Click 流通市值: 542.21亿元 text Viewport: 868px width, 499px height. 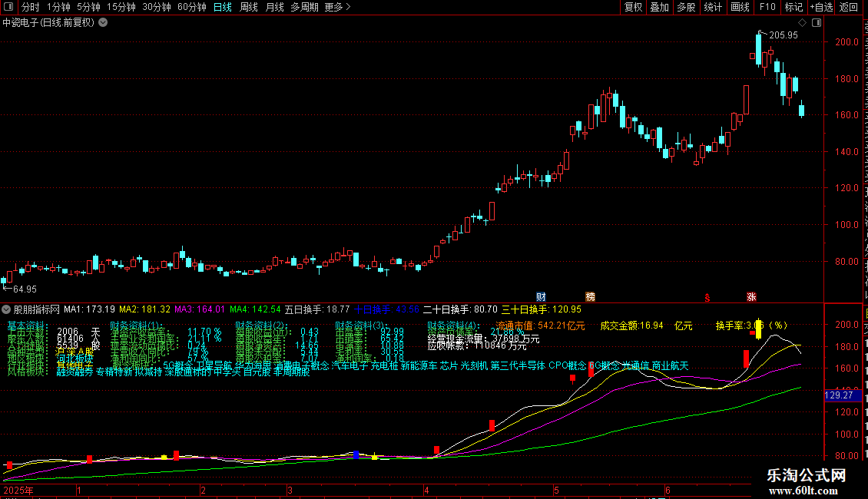[x=540, y=326]
